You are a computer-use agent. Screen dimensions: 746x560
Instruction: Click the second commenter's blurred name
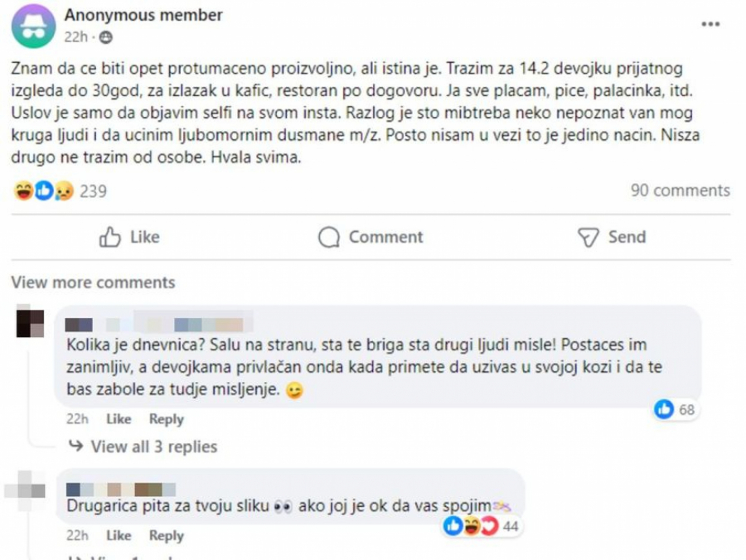pos(120,484)
